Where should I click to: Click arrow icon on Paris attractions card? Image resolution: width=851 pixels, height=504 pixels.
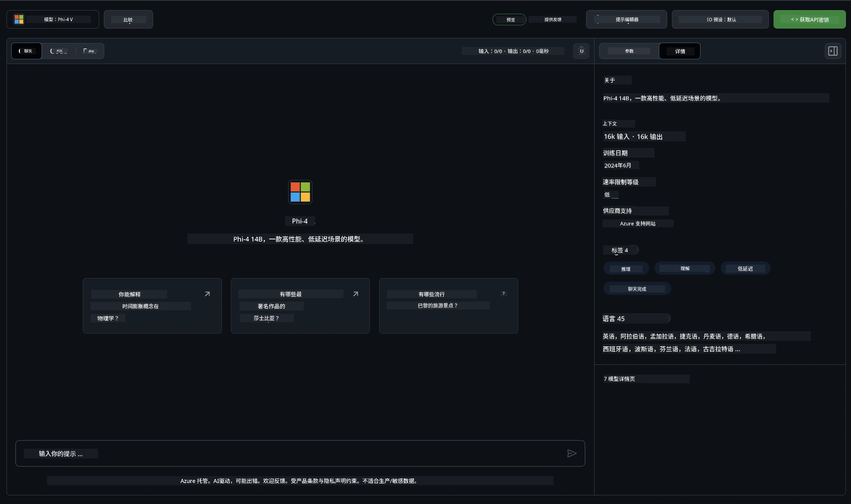point(503,294)
